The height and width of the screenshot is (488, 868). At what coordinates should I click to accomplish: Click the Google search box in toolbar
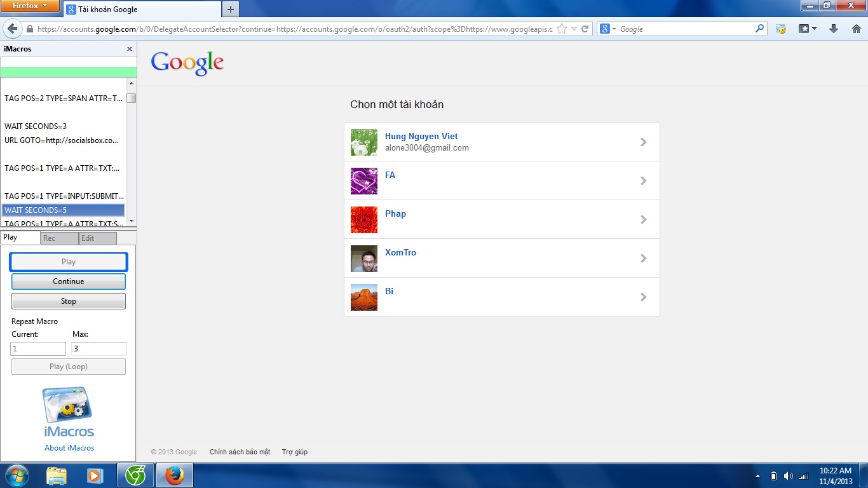point(685,29)
